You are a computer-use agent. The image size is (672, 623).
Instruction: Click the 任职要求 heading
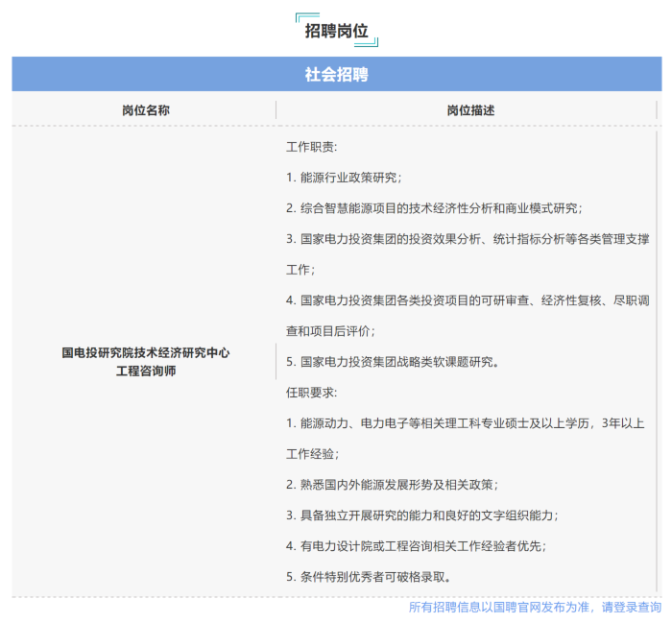click(312, 393)
